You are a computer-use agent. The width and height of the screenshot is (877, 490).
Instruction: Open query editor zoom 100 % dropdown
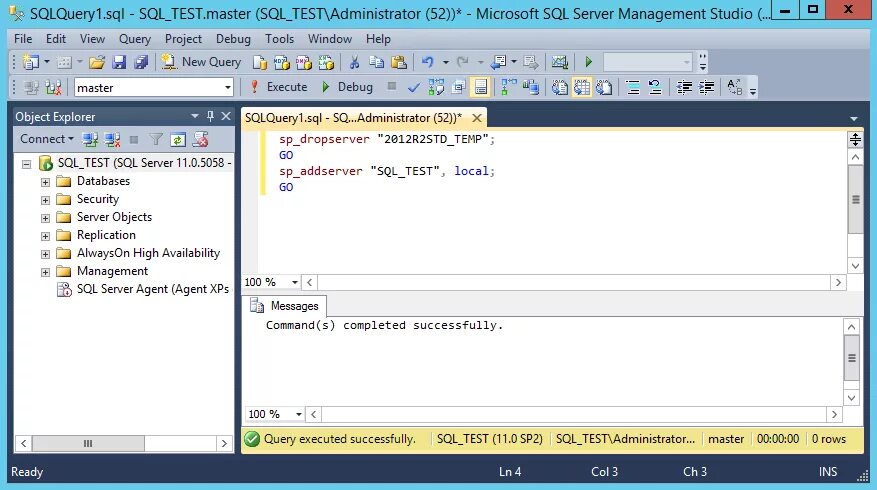[295, 282]
